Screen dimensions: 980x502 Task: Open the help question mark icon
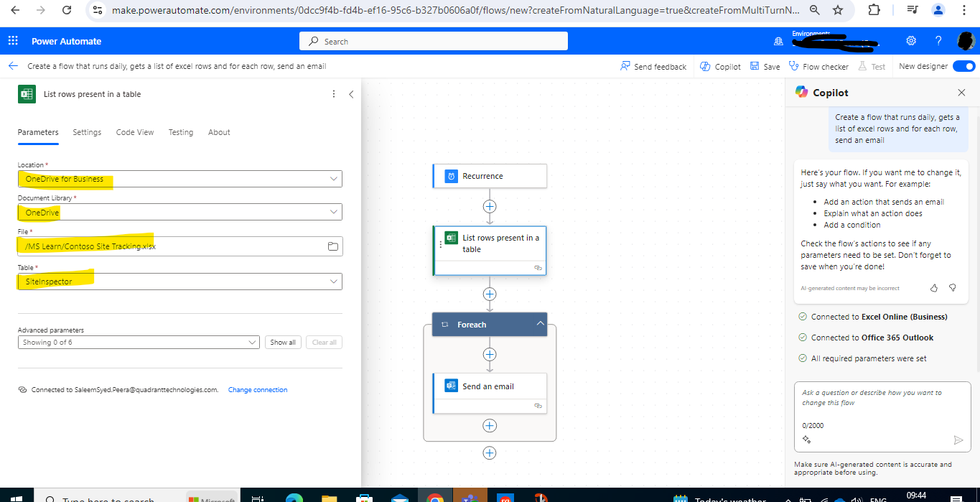(x=938, y=41)
